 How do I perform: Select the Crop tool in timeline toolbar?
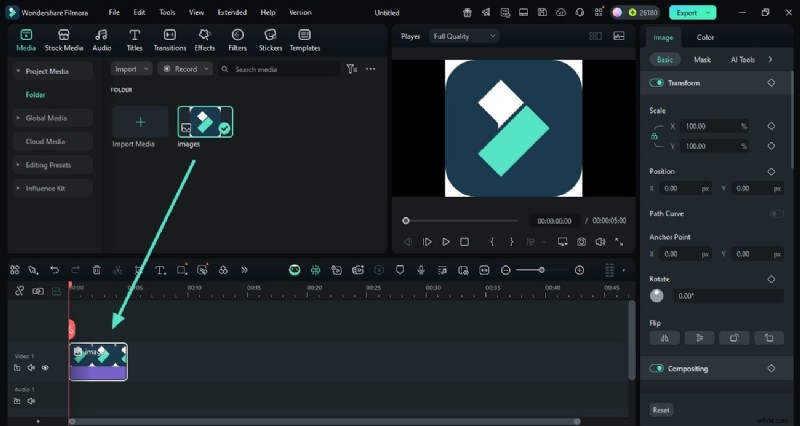(x=138, y=270)
